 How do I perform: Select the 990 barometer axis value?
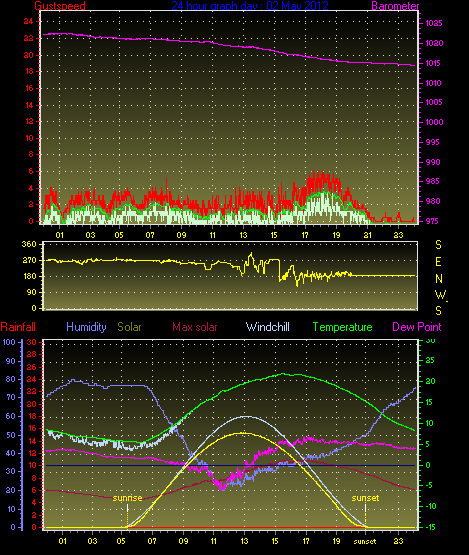coord(433,162)
